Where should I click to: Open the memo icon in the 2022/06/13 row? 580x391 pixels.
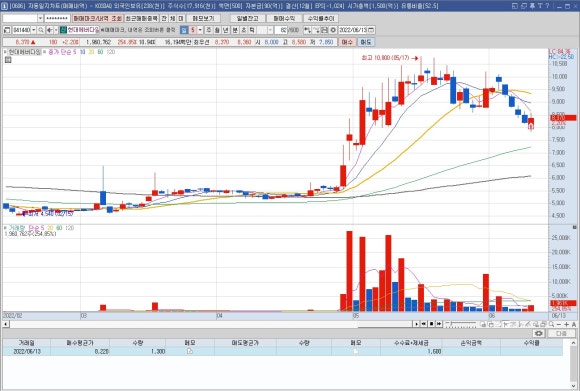click(190, 351)
